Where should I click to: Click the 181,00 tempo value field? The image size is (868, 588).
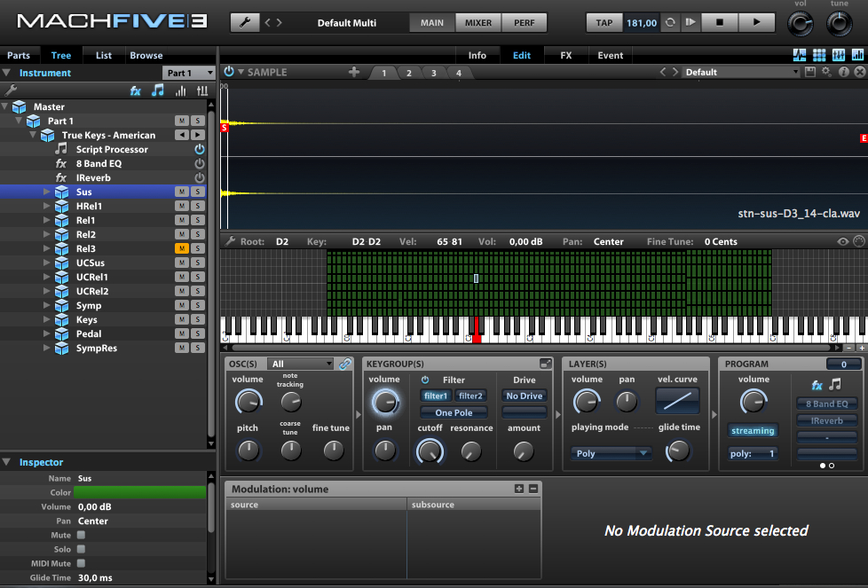(643, 24)
